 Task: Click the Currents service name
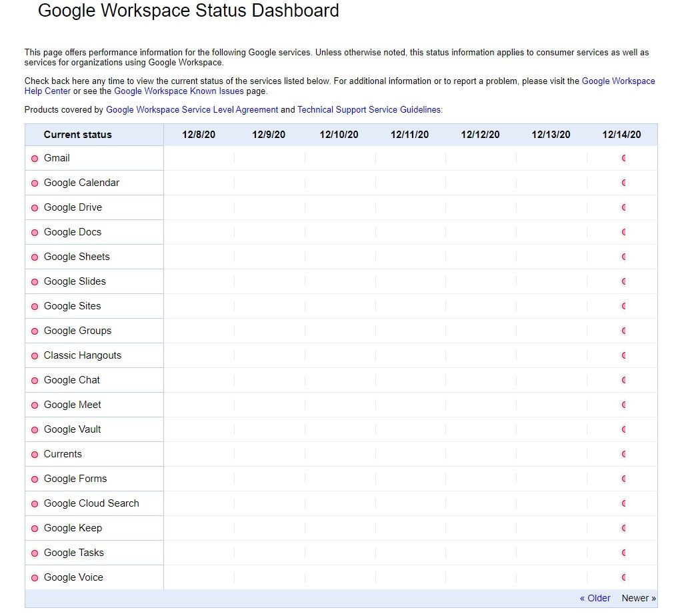click(x=63, y=453)
